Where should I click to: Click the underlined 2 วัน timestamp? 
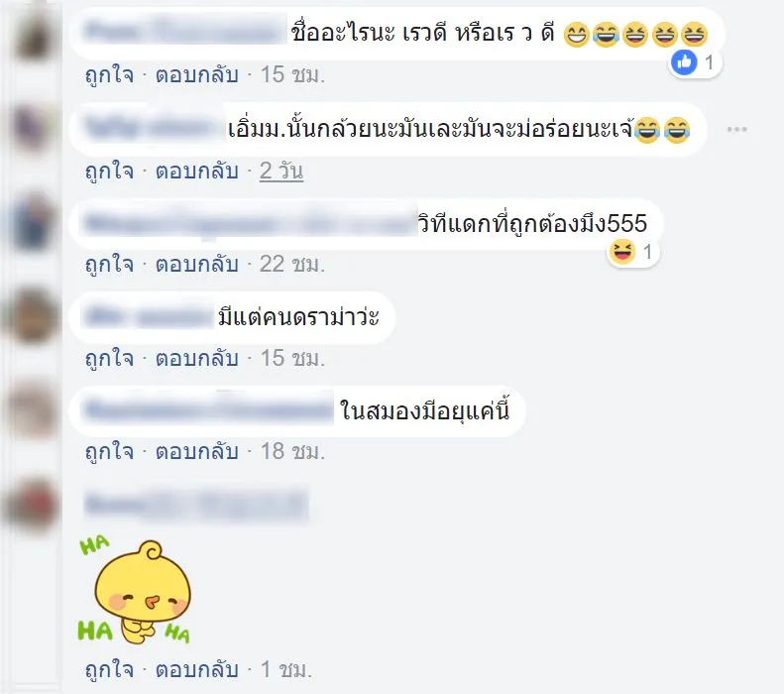[281, 171]
